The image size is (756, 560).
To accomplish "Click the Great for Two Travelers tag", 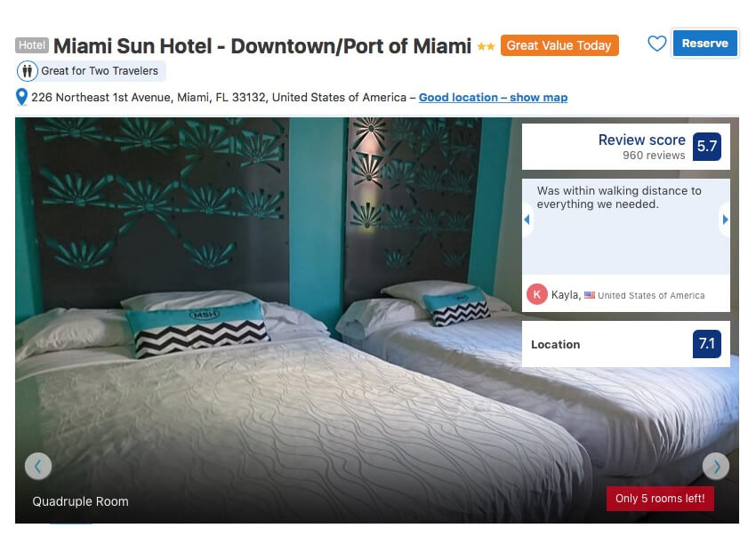I will click(x=92, y=71).
